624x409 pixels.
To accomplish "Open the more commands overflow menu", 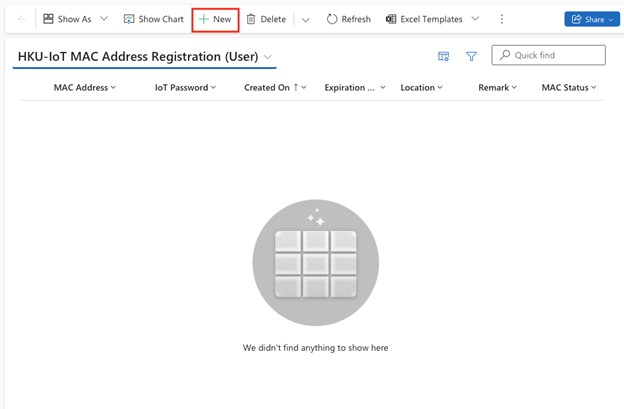I will pyautogui.click(x=501, y=19).
